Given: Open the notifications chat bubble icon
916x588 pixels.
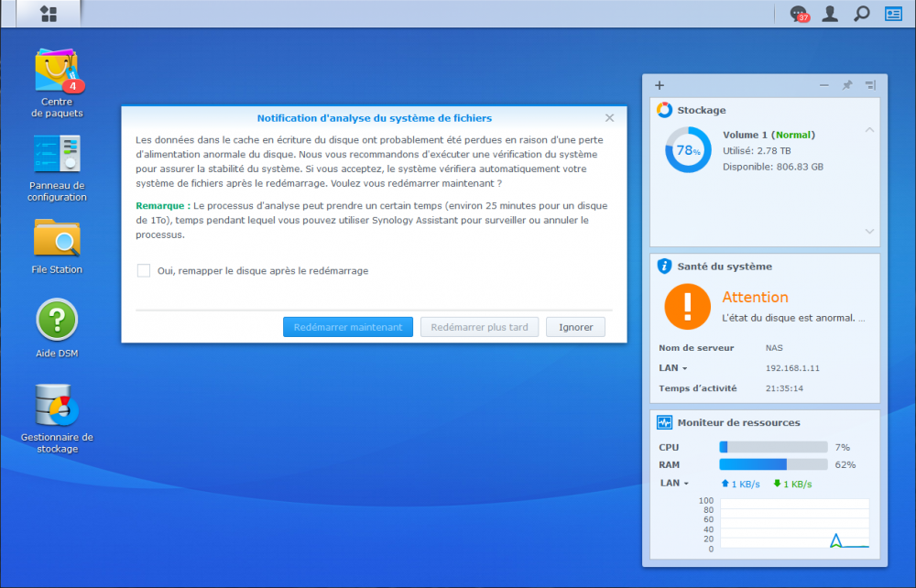Looking at the screenshot, I should tap(799, 14).
